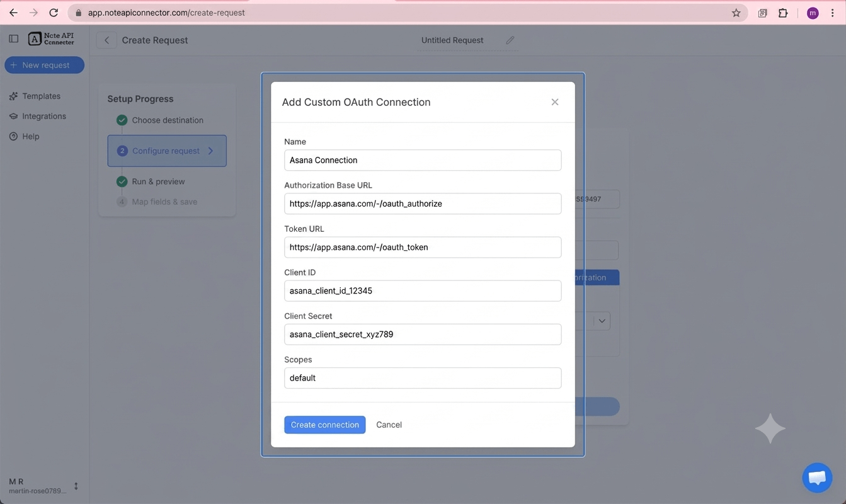Screen dimensions: 846x504
Task: Reload the page
Action: pyautogui.click(x=54, y=13)
